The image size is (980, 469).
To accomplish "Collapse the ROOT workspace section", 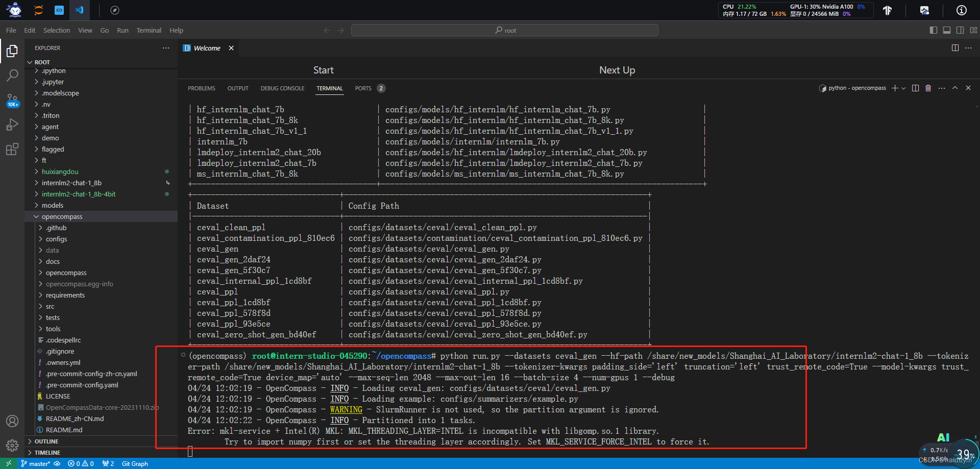I will (x=101, y=62).
